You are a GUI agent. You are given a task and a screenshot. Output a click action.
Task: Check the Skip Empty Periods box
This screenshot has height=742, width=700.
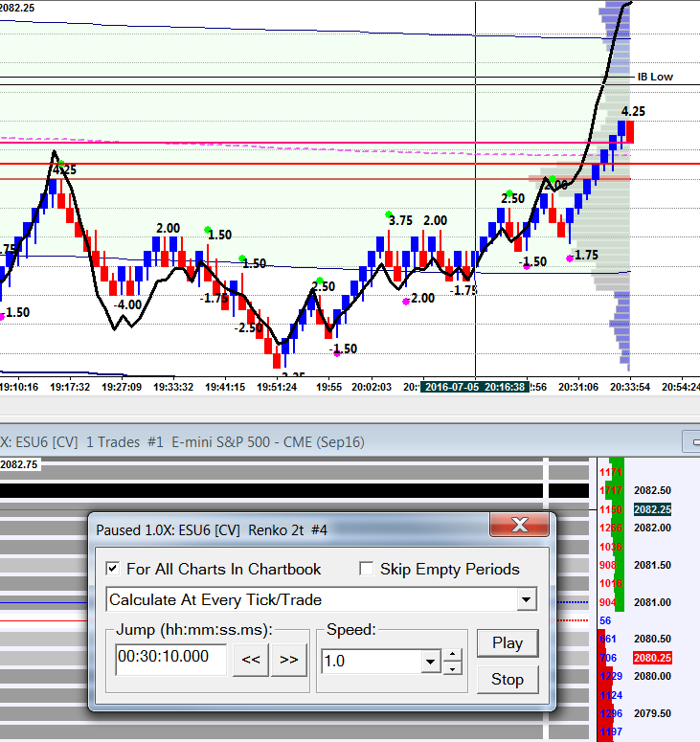tap(367, 569)
